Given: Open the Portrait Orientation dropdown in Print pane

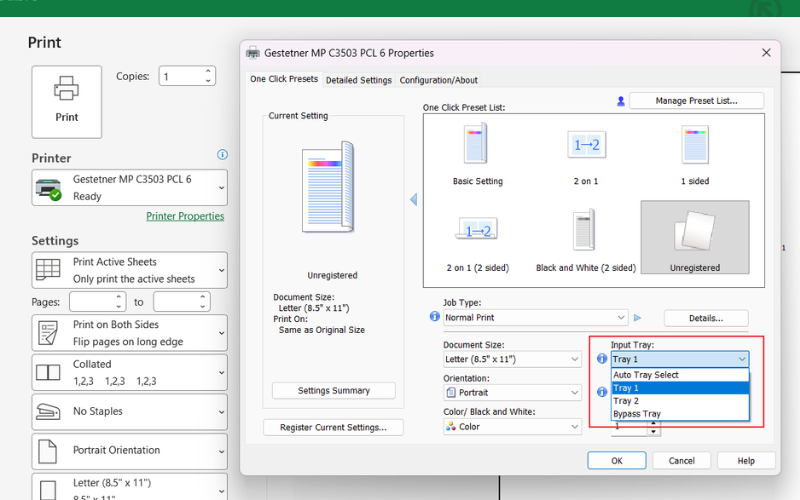Looking at the screenshot, I should (x=130, y=451).
